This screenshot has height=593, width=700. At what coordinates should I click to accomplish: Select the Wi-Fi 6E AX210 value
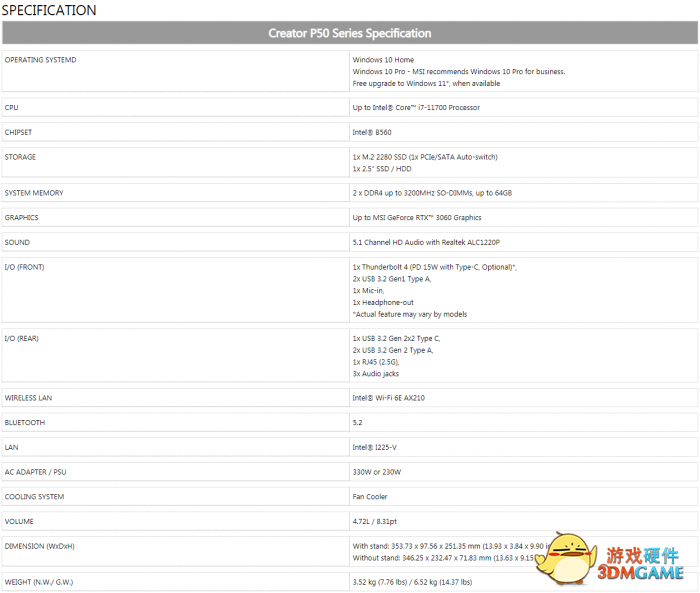[x=388, y=398]
